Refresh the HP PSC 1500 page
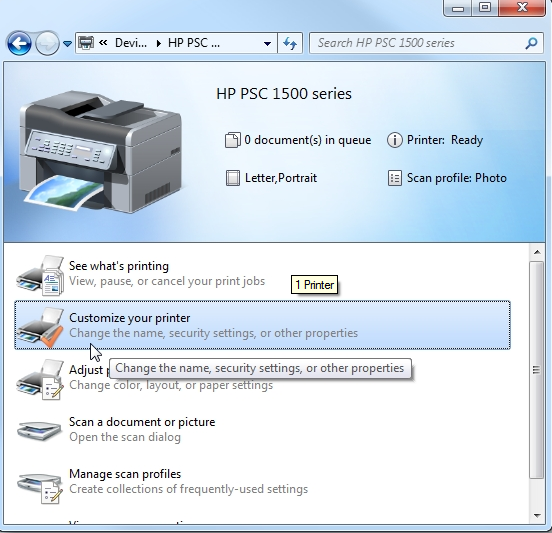The height and width of the screenshot is (533, 552). click(x=290, y=43)
